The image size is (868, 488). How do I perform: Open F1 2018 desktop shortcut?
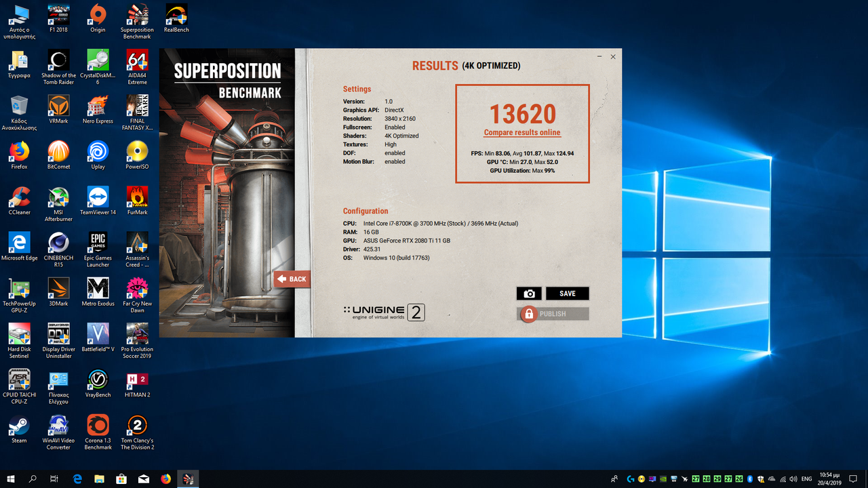[59, 18]
